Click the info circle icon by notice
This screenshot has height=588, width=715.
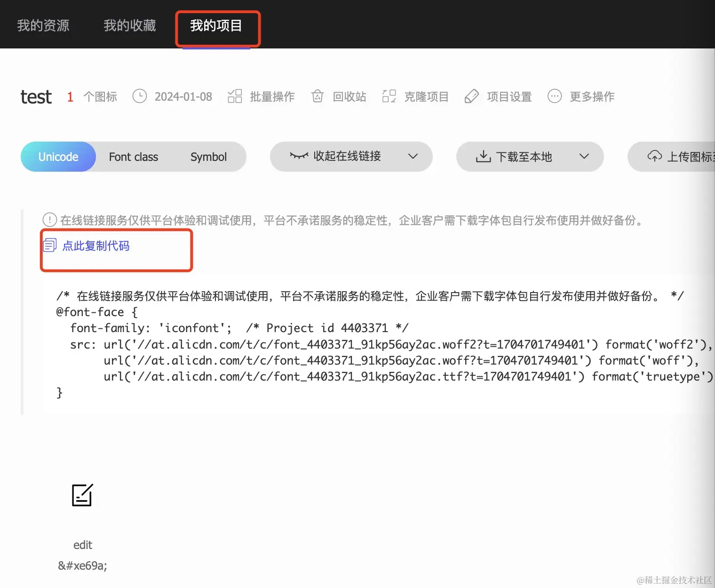point(49,220)
